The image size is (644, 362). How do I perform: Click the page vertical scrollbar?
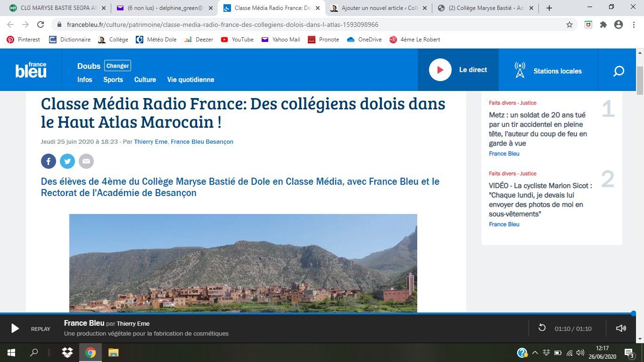coord(640,81)
